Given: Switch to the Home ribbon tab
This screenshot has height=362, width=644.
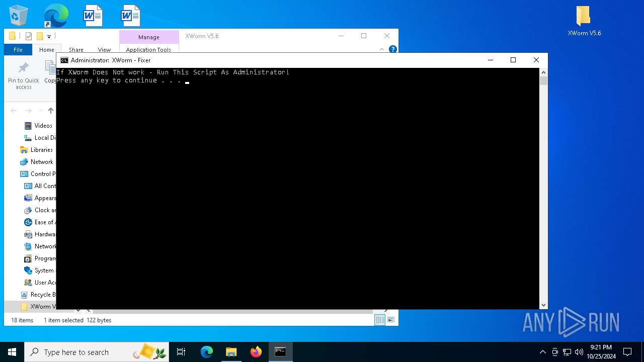Looking at the screenshot, I should (47, 50).
